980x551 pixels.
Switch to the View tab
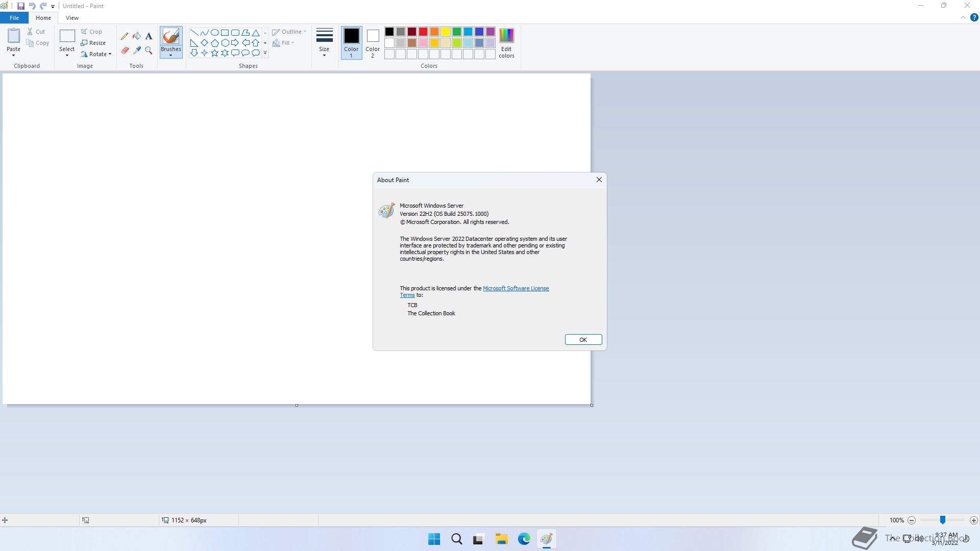[x=72, y=18]
